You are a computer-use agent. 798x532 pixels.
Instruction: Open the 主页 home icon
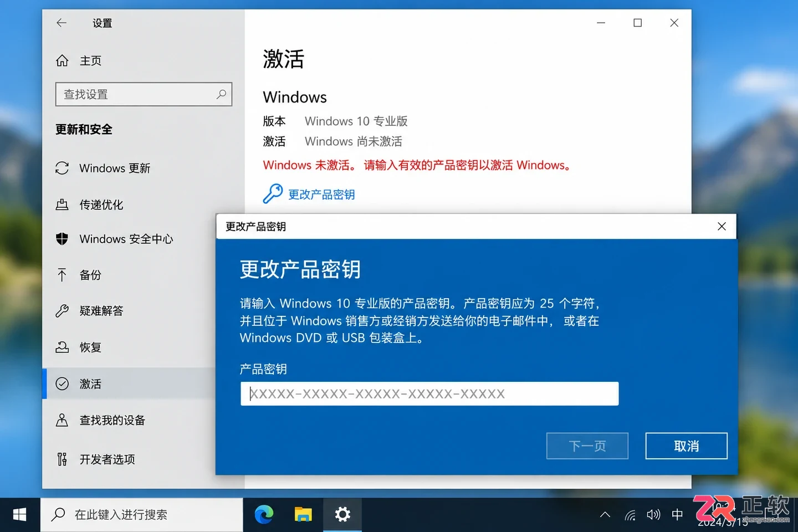[x=62, y=60]
